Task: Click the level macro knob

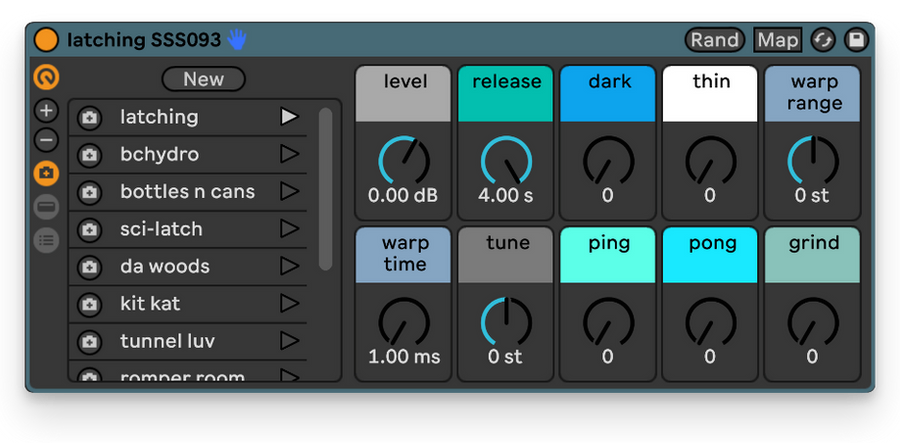Action: click(404, 161)
